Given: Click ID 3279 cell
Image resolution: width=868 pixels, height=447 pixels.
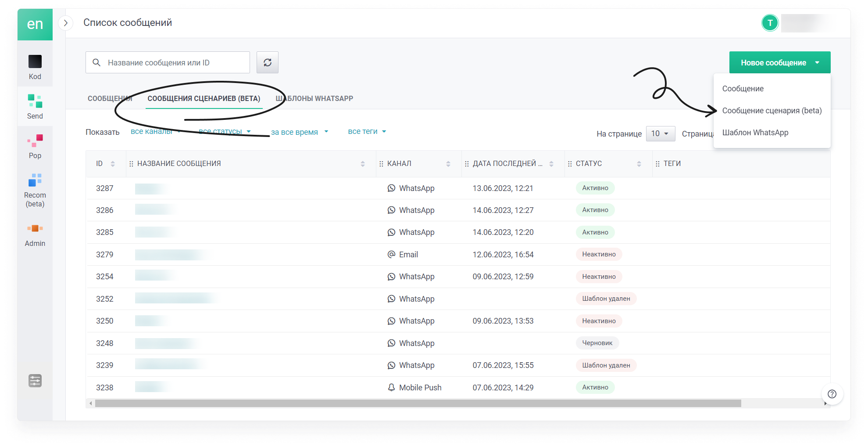Looking at the screenshot, I should (104, 255).
